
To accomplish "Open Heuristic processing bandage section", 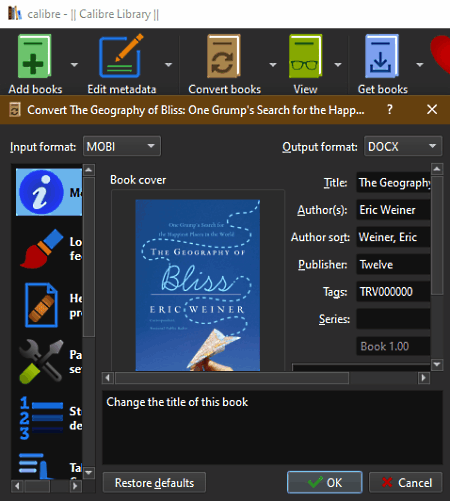I will (x=41, y=305).
